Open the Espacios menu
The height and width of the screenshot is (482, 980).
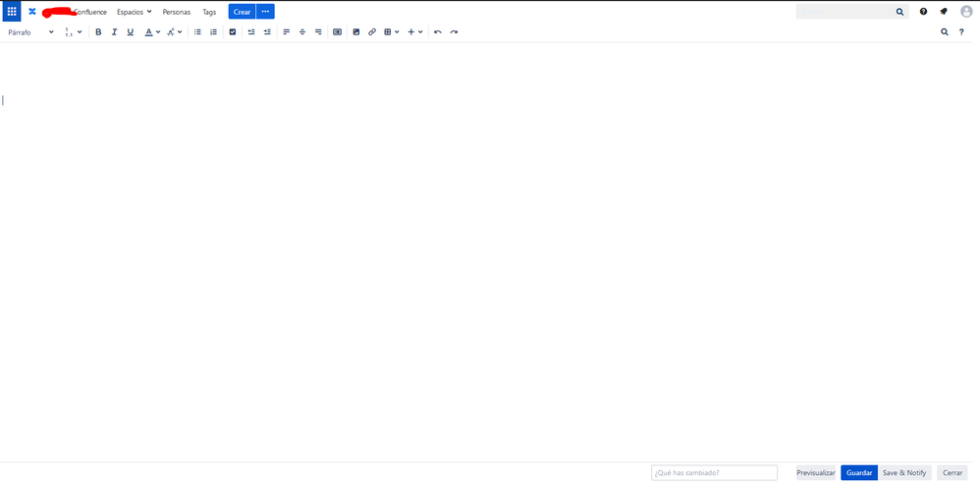(x=135, y=12)
